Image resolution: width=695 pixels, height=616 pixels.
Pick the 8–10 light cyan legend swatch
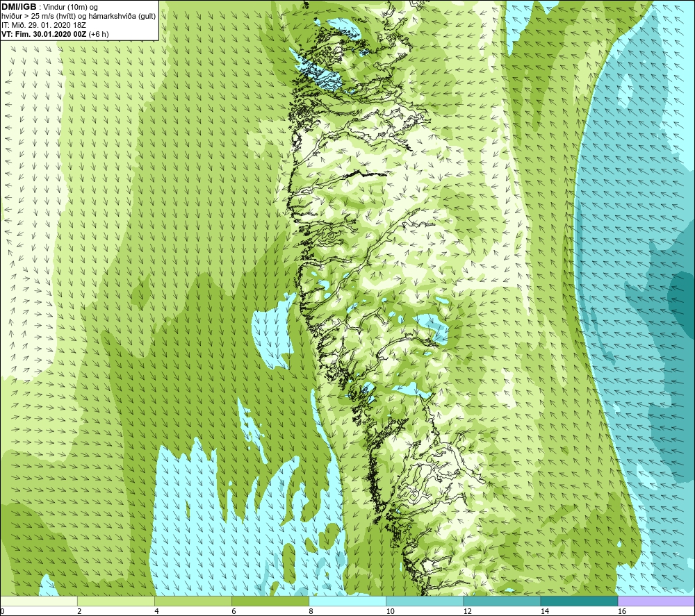(347, 601)
